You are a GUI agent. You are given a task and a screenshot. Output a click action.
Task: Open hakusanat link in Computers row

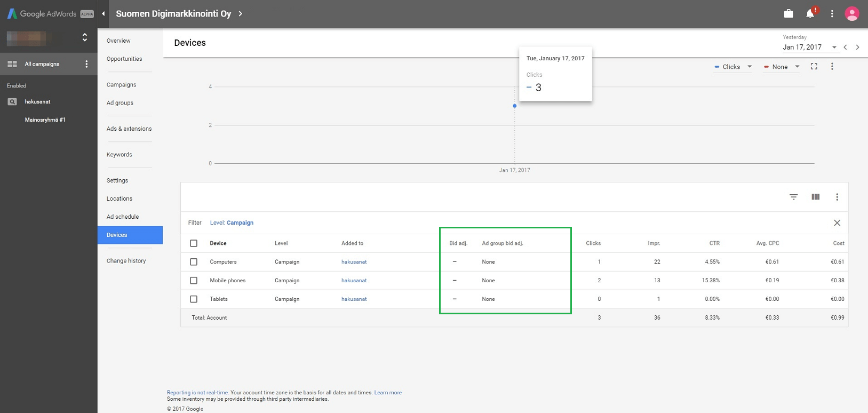[x=354, y=262]
